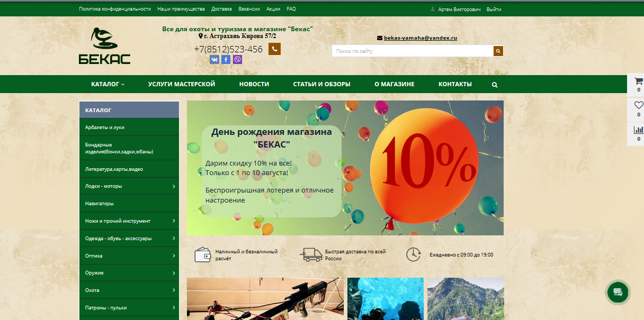The width and height of the screenshot is (644, 320).
Task: Click Наличный и безналичный расчёт text
Action: (246, 255)
